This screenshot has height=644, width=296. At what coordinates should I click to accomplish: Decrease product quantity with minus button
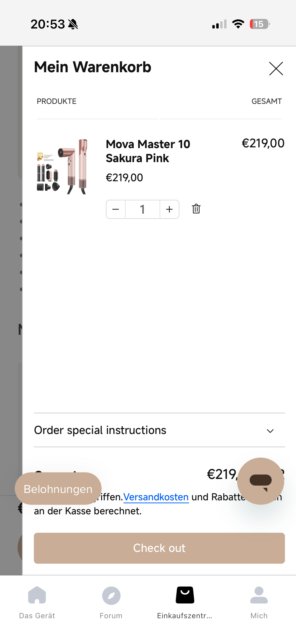click(x=116, y=209)
